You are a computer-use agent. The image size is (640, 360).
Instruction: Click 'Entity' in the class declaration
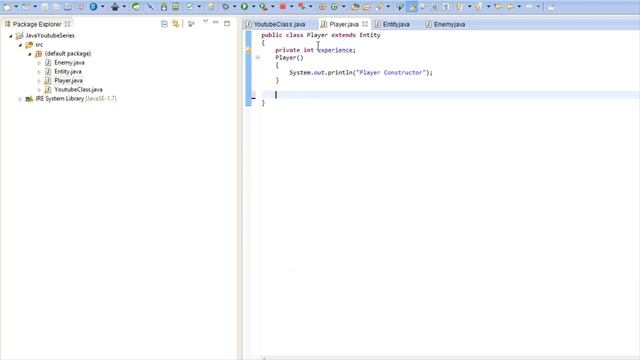pyautogui.click(x=370, y=35)
